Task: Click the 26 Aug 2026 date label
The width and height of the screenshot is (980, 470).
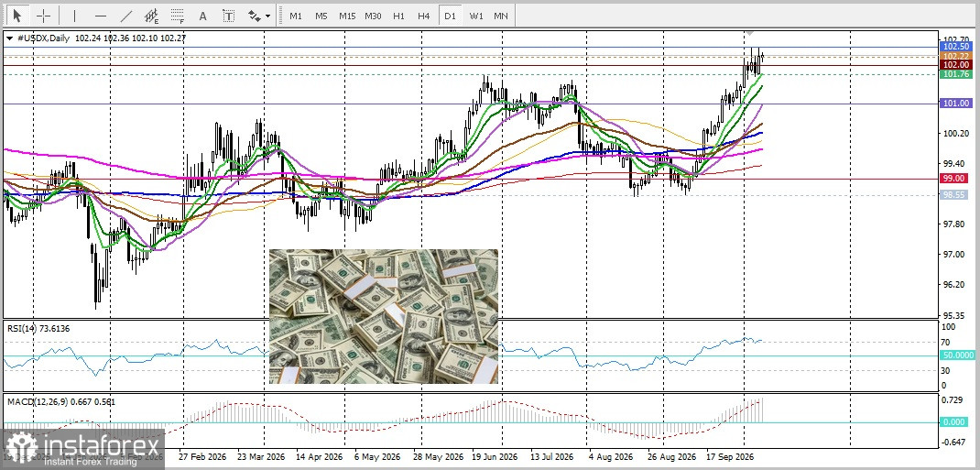Action: (670, 457)
